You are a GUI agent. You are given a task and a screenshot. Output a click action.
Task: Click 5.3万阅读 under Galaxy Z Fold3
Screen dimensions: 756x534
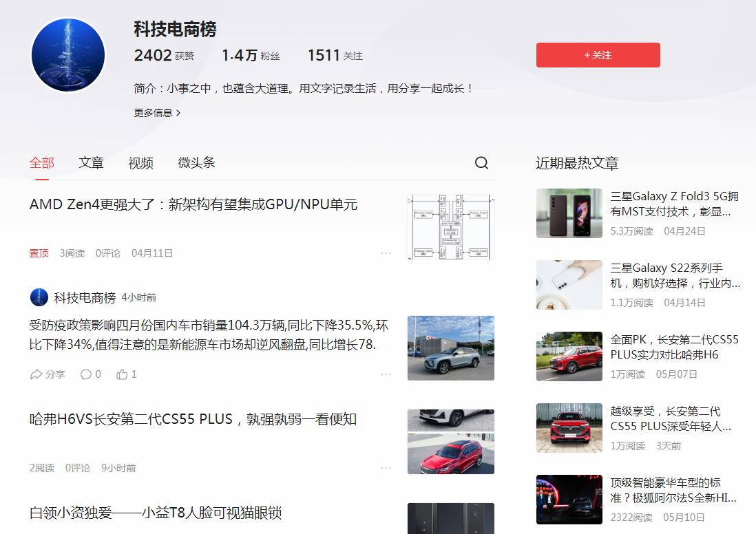(631, 231)
